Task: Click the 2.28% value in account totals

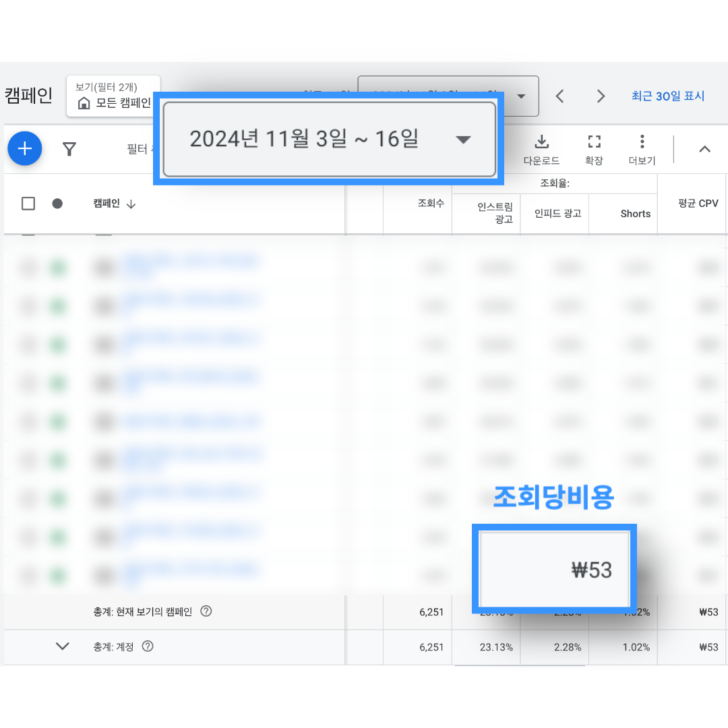Action: [568, 646]
